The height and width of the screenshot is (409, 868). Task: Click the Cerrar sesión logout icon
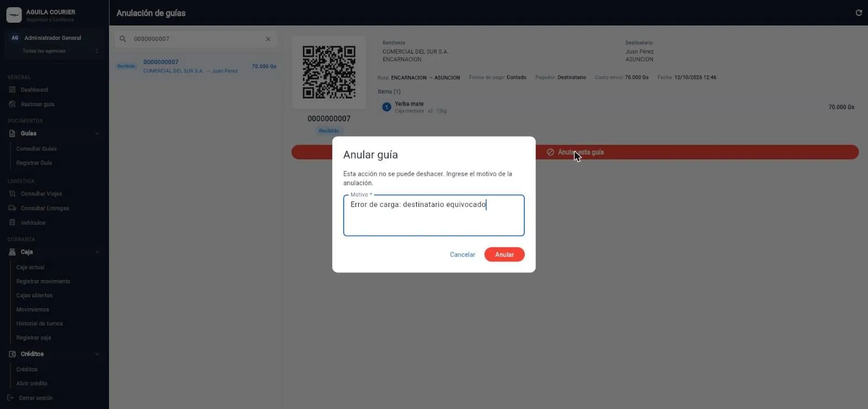[10, 398]
